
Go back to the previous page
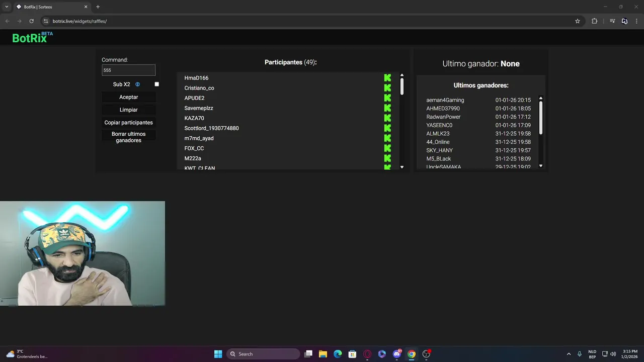coord(7,21)
